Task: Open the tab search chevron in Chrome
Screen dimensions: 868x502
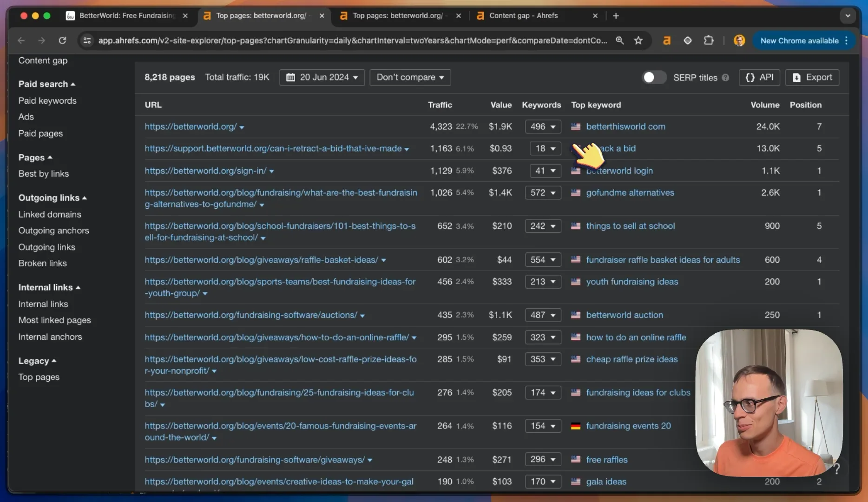Action: pyautogui.click(x=848, y=16)
